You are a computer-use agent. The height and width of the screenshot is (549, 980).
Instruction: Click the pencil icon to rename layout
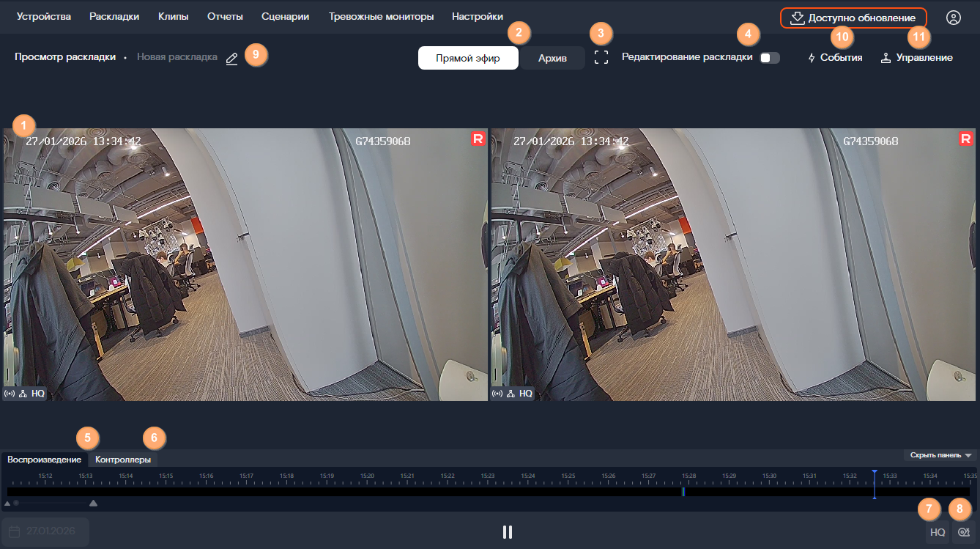coord(231,59)
